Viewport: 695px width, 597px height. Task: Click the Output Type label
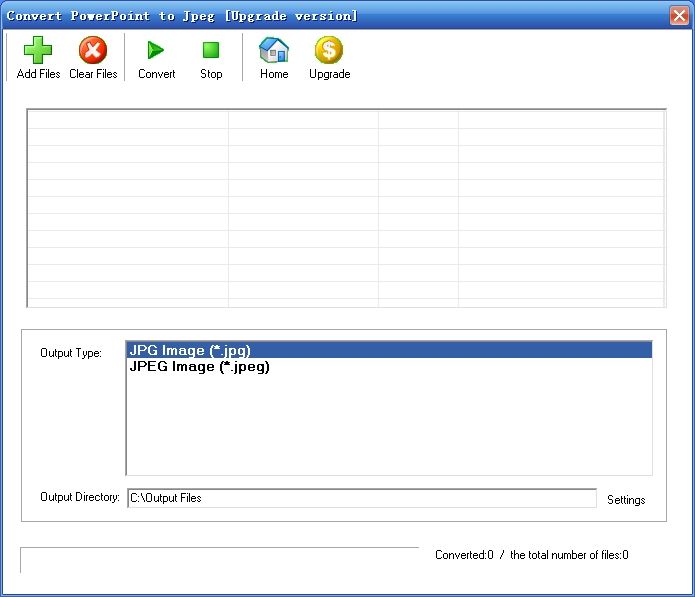(x=71, y=353)
